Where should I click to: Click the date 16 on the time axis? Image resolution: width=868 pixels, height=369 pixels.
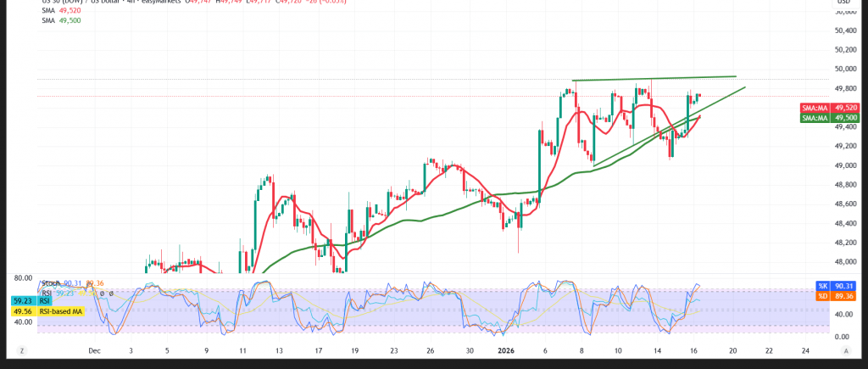695,349
